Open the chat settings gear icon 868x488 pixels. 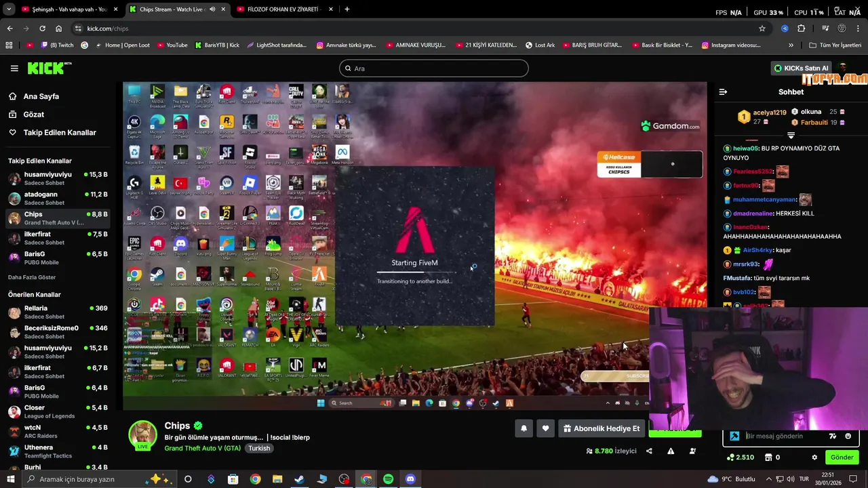pos(814,457)
